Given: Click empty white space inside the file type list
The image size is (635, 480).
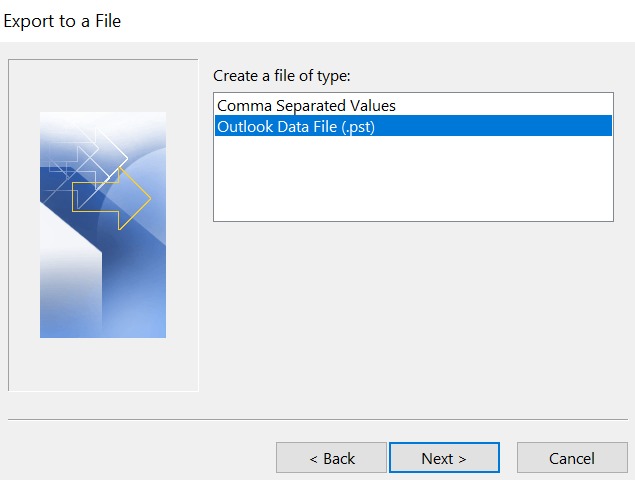Looking at the screenshot, I should 413,178.
